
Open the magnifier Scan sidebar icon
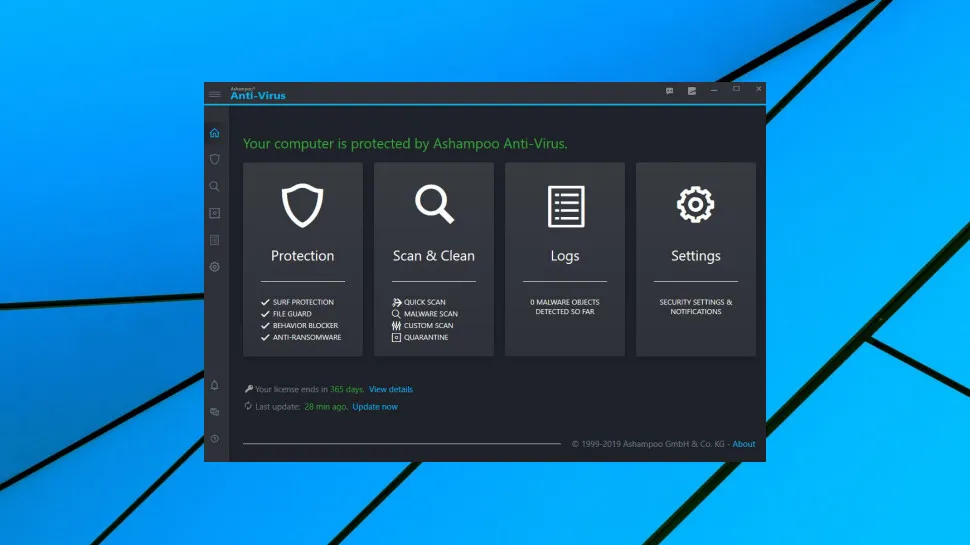coord(215,186)
